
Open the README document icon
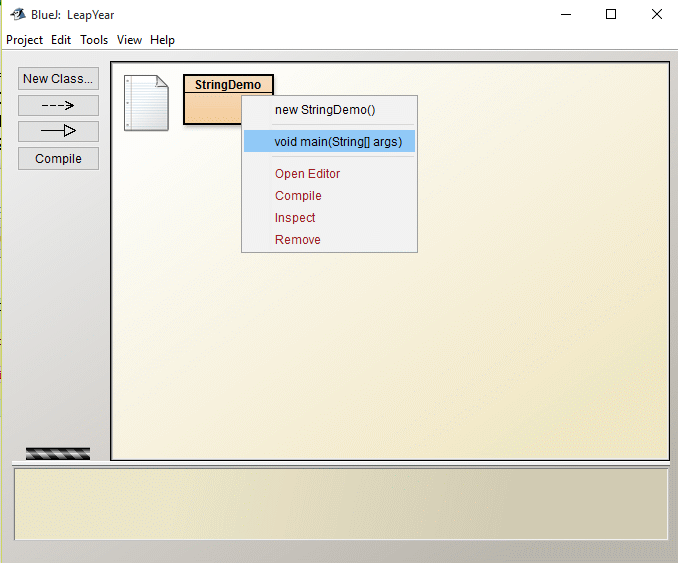(146, 103)
